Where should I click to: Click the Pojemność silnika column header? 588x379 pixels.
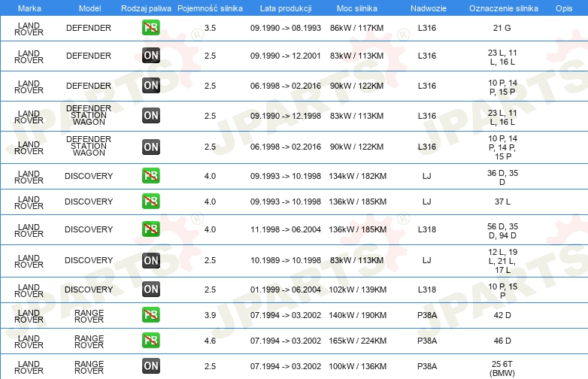click(210, 8)
